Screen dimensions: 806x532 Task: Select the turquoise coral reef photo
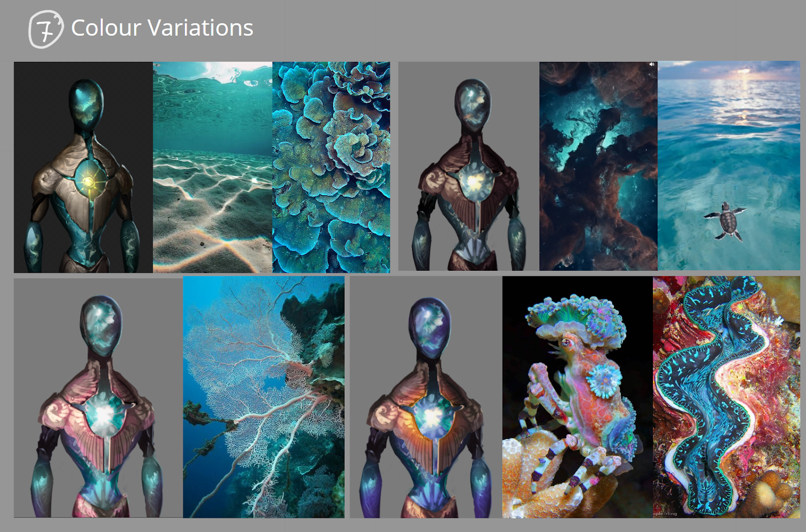point(331,167)
